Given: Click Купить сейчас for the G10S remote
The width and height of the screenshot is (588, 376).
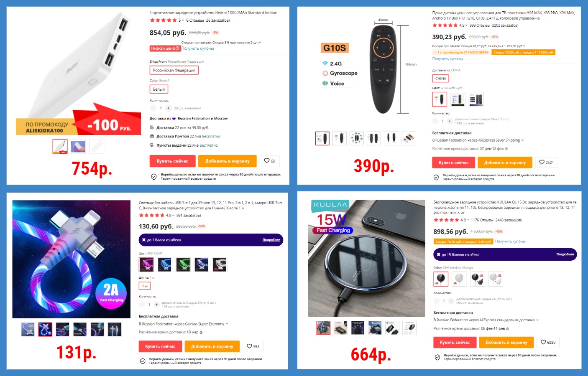Looking at the screenshot, I should tap(454, 163).
